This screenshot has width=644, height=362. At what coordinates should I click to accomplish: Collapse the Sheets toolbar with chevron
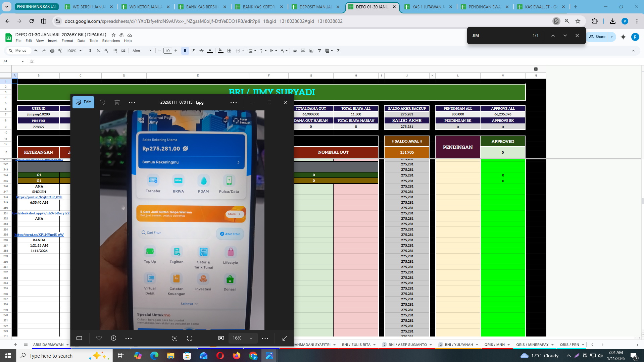click(x=633, y=51)
